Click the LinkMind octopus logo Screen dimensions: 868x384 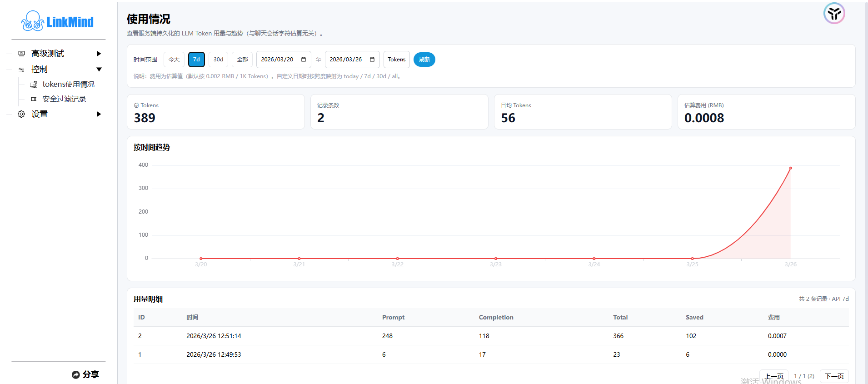33,21
